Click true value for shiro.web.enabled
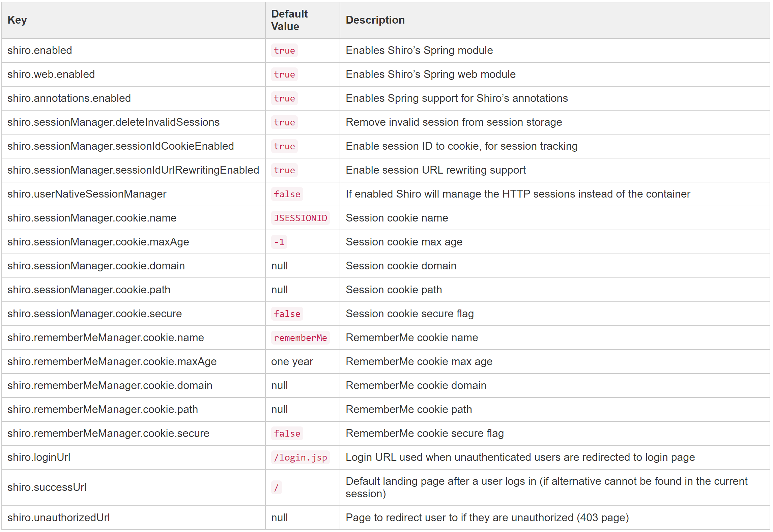773x532 pixels. (284, 75)
